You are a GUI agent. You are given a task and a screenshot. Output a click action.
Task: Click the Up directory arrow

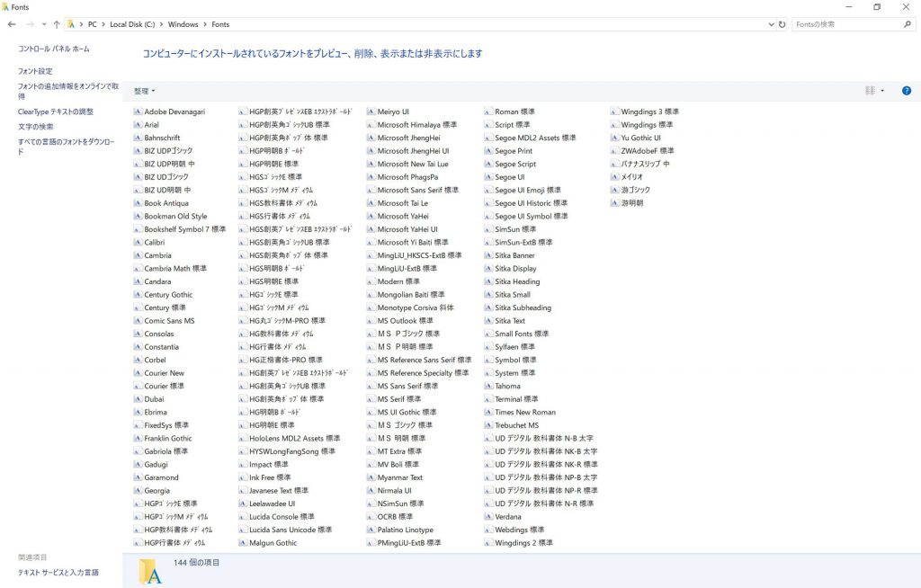[57, 24]
